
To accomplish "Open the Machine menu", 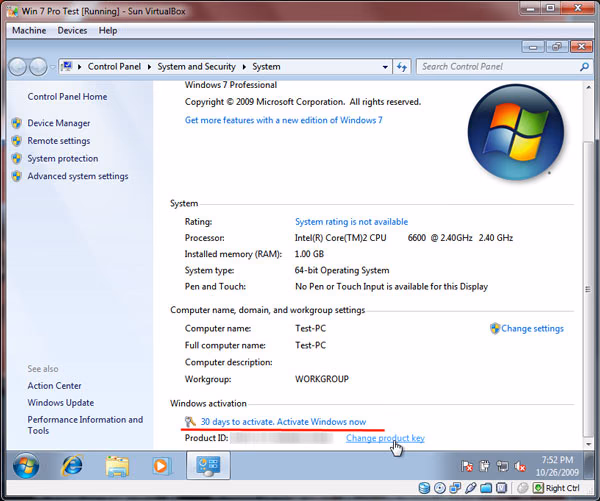I will (x=29, y=31).
